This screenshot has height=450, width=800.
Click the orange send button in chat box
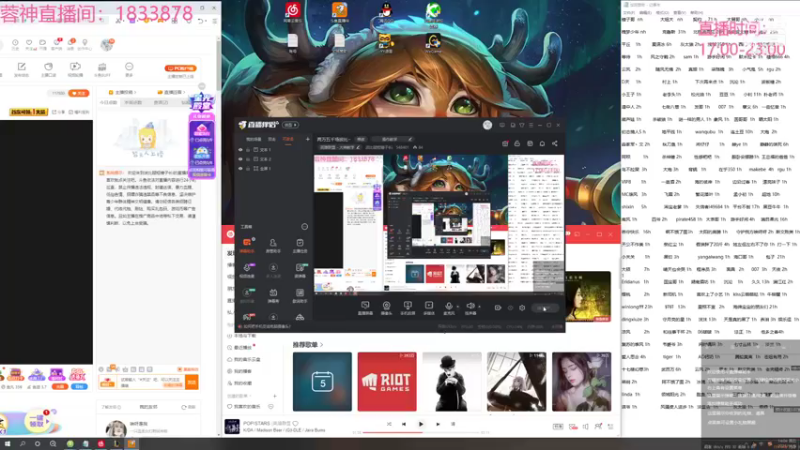[x=192, y=382]
